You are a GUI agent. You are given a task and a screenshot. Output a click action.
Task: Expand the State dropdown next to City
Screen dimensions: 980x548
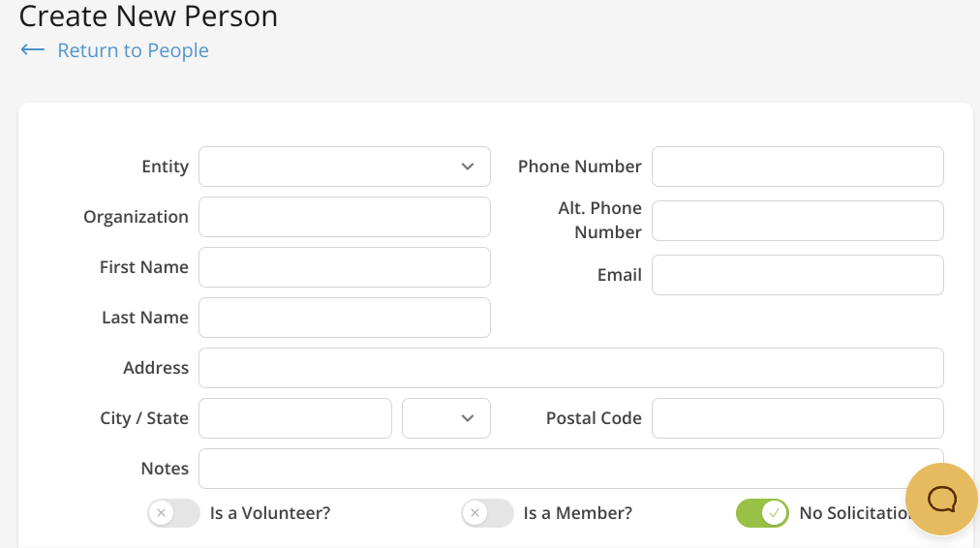tap(445, 418)
